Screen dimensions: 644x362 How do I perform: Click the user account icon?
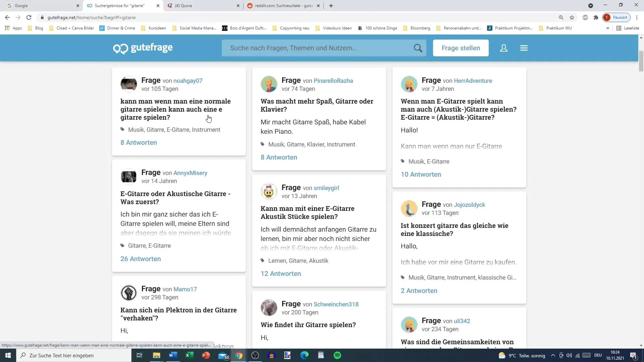click(x=504, y=48)
